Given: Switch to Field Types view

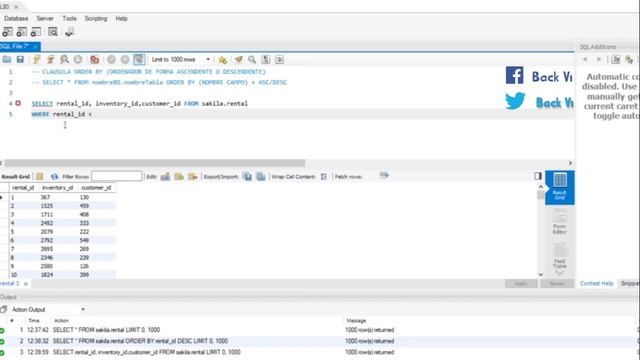Looking at the screenshot, I should [x=560, y=256].
